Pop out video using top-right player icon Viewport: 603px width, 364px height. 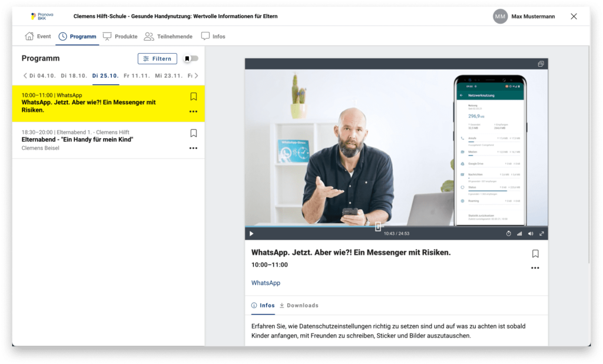(541, 64)
